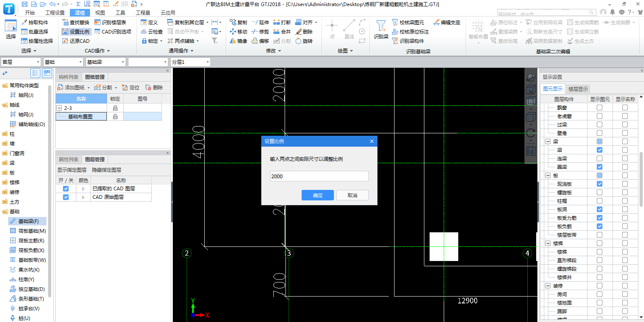This screenshot has height=322, width=644.
Task: Open 识别楼层表 tool
Action: click(x=110, y=22)
